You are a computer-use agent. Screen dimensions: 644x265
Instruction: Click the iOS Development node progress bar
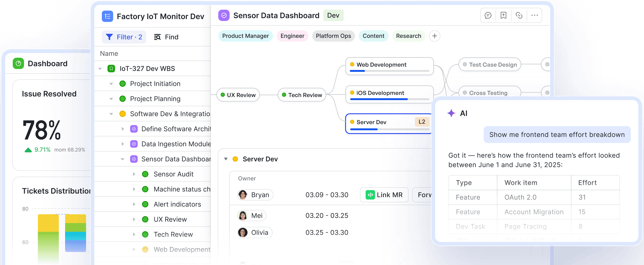click(389, 99)
